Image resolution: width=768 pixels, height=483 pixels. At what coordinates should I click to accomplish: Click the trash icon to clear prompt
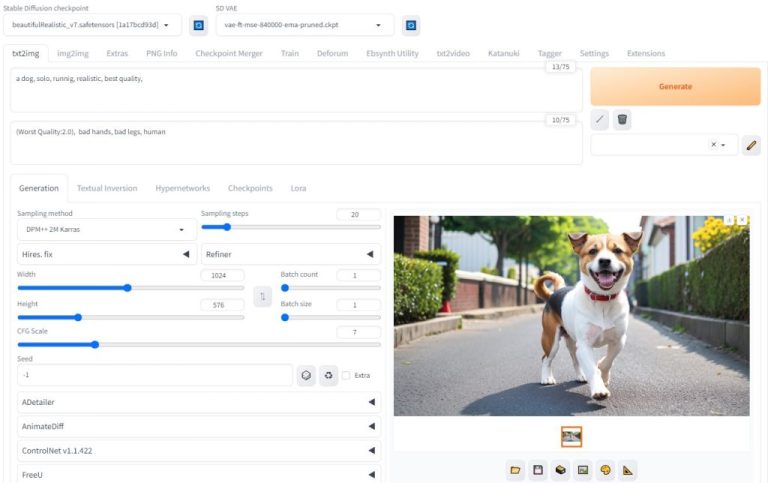622,120
